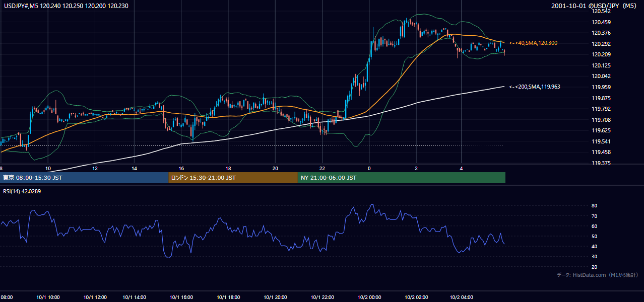Click the 10/1 16:00 time axis label

(x=181, y=297)
